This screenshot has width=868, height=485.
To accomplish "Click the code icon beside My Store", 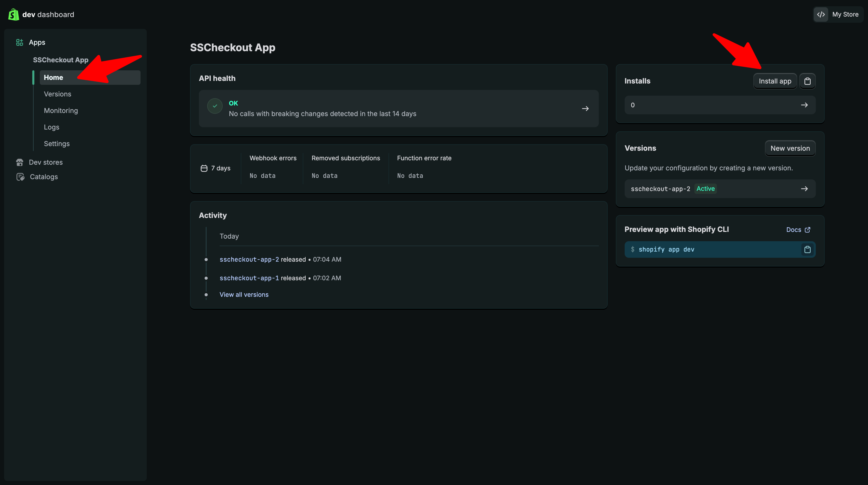I will pyautogui.click(x=821, y=14).
